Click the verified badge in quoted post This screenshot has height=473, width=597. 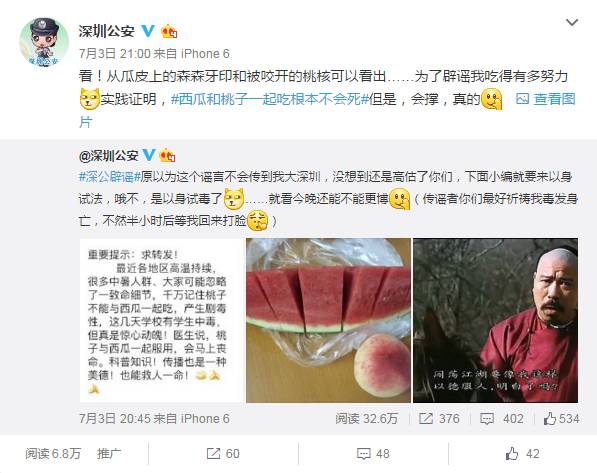click(x=149, y=155)
